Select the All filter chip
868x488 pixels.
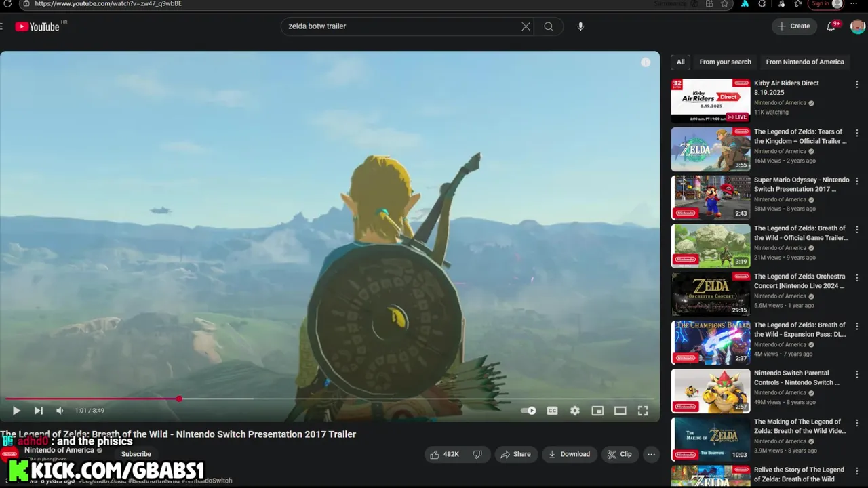click(x=680, y=62)
